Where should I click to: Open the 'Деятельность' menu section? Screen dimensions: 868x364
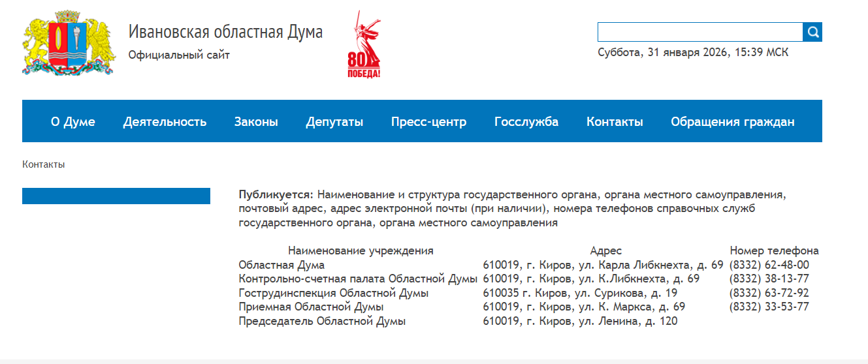165,122
